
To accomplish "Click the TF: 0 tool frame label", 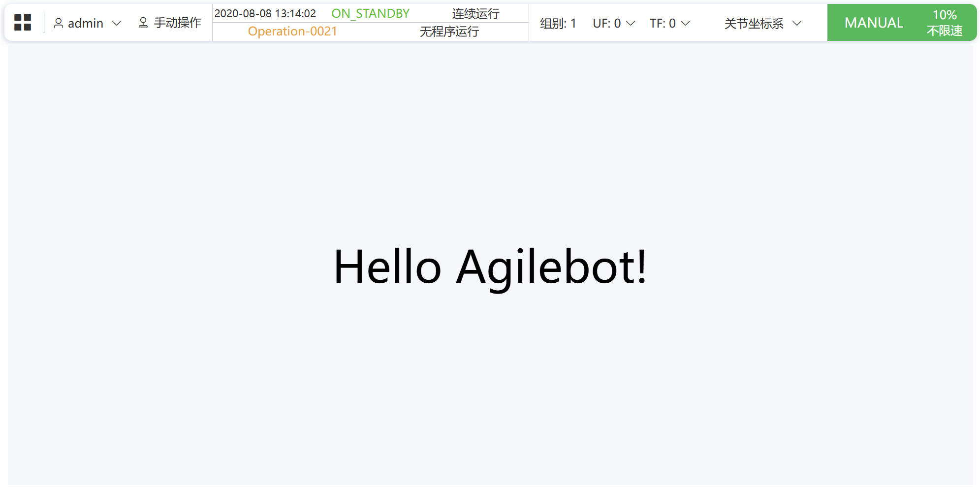I will (x=662, y=23).
